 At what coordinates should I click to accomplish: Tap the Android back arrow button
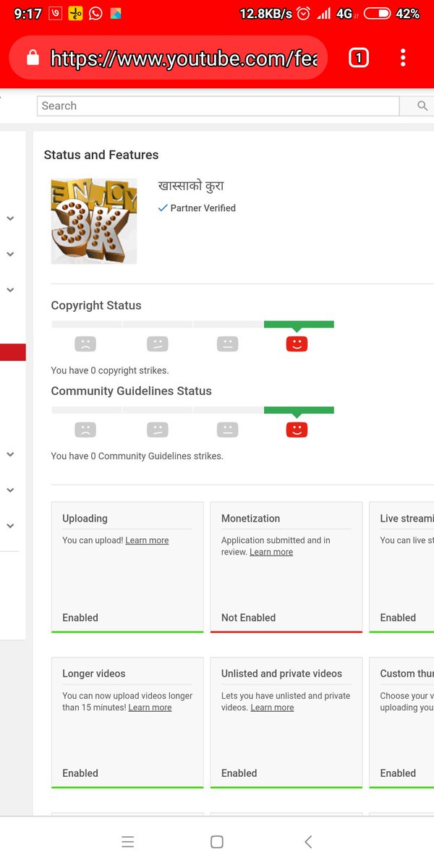tap(308, 841)
